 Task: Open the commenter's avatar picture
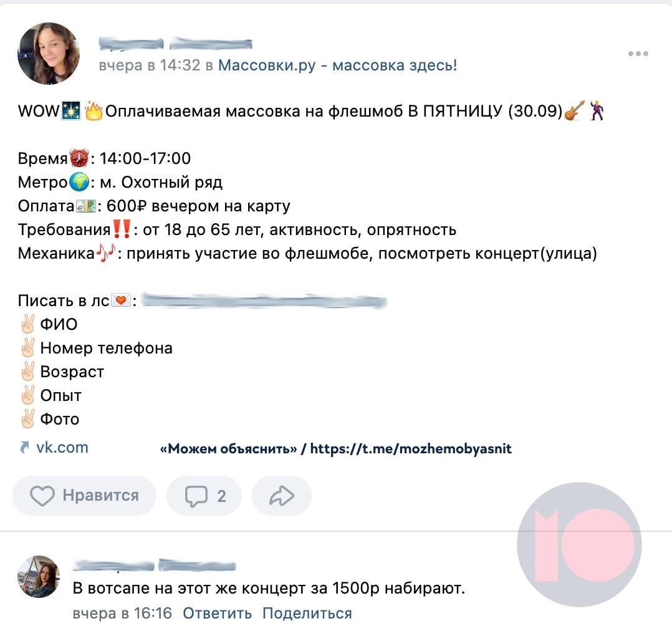click(x=39, y=577)
